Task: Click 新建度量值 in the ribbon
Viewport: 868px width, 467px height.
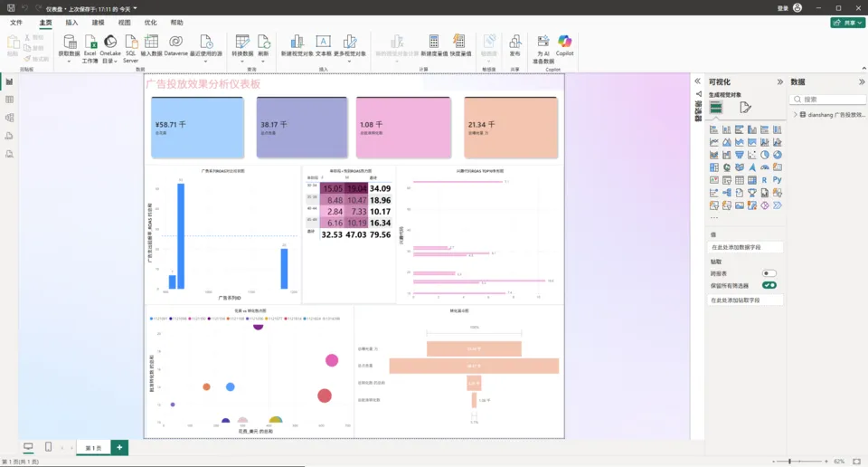Action: (x=434, y=45)
